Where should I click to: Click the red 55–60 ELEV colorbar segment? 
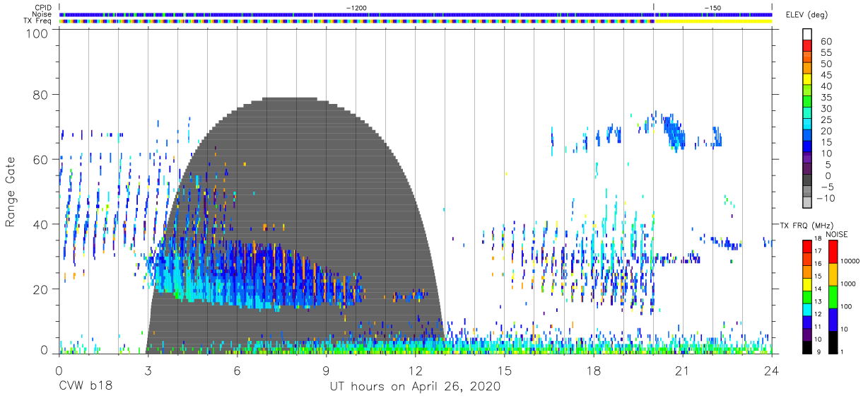[808, 46]
